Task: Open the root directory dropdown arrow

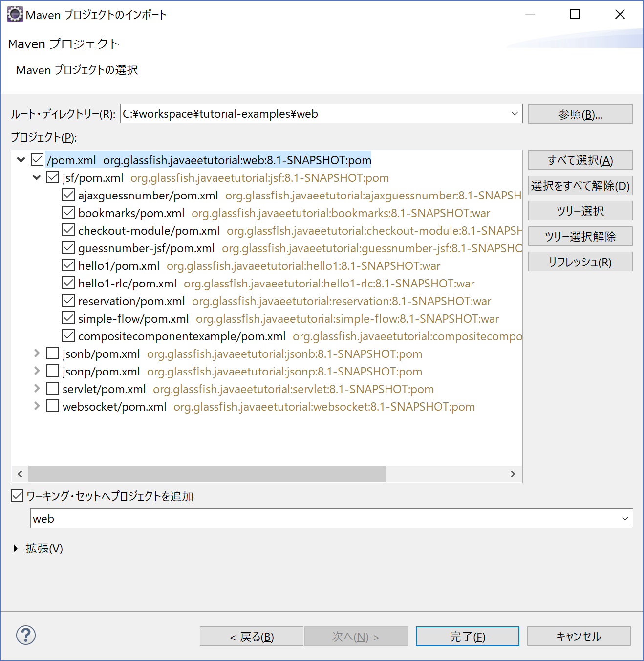Action: click(515, 113)
